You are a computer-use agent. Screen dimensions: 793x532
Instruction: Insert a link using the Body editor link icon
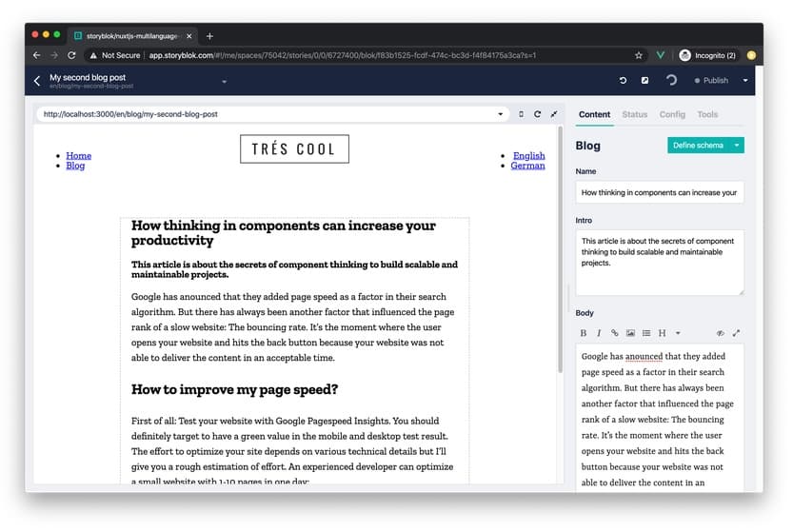click(x=615, y=333)
